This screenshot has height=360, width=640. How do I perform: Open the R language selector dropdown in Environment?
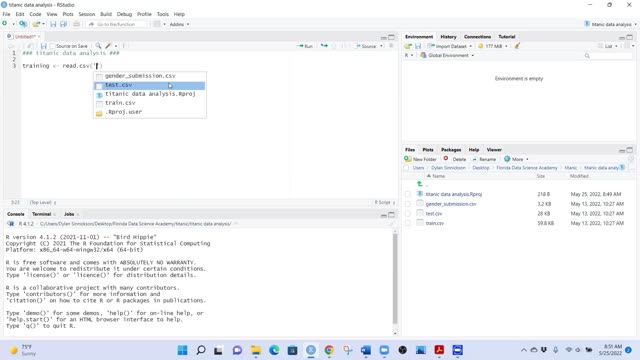(x=409, y=55)
